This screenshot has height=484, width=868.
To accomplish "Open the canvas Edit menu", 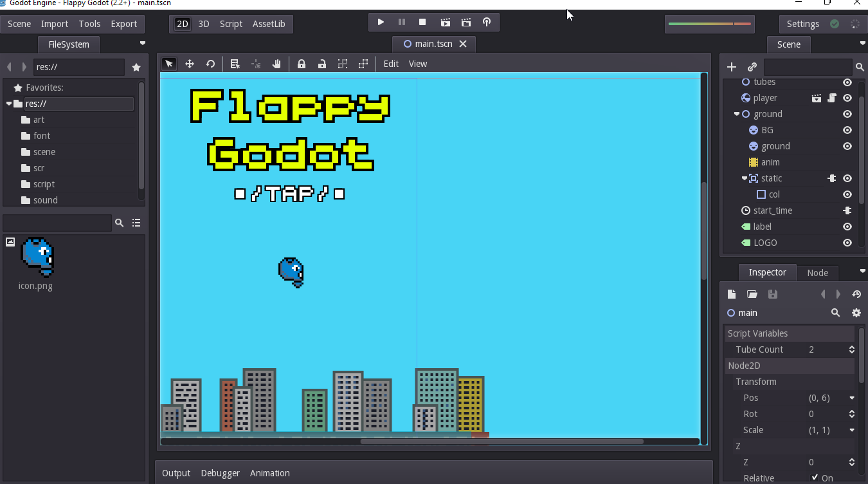I will (391, 64).
